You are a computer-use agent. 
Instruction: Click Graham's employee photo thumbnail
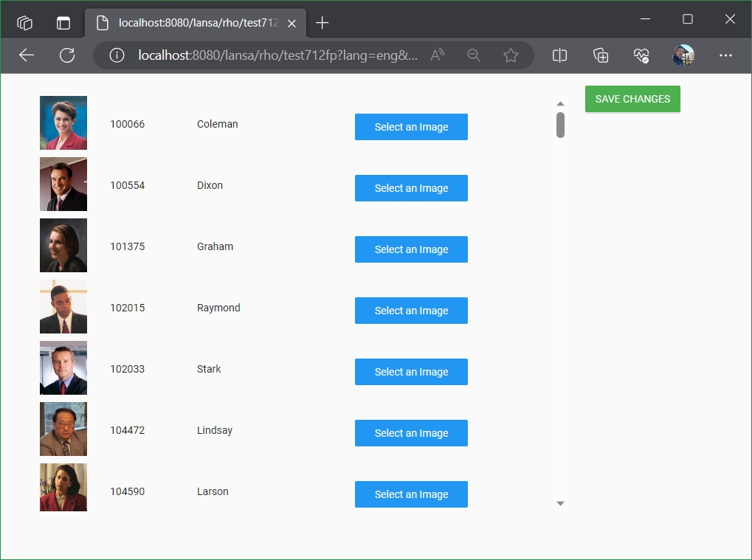tap(63, 246)
